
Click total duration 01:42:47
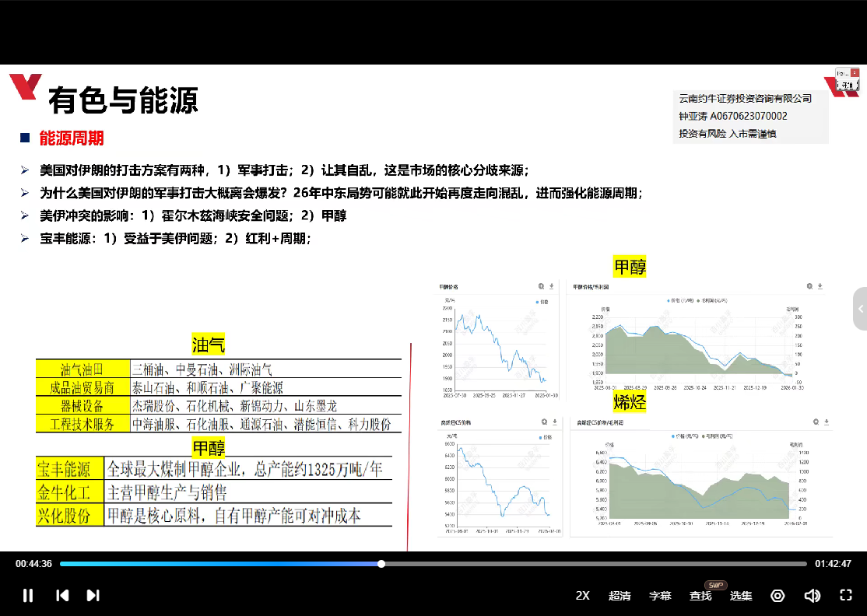tap(834, 564)
